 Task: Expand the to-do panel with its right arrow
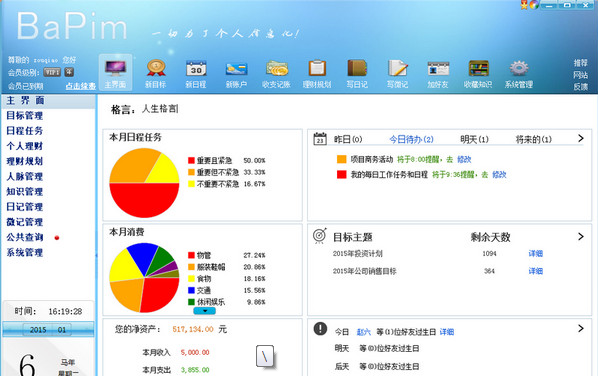coord(580,138)
